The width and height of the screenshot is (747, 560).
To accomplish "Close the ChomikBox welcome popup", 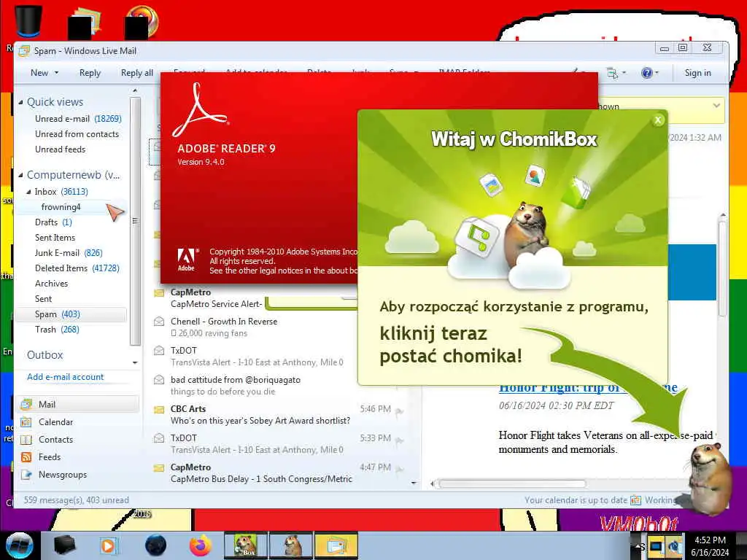I will [658, 120].
